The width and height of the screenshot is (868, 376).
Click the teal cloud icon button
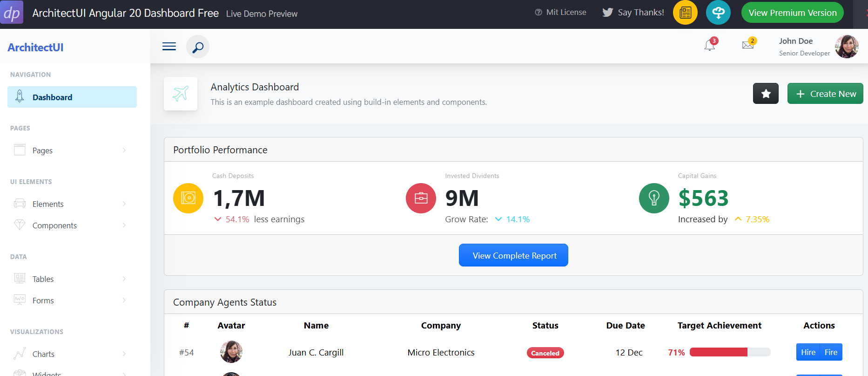[718, 13]
